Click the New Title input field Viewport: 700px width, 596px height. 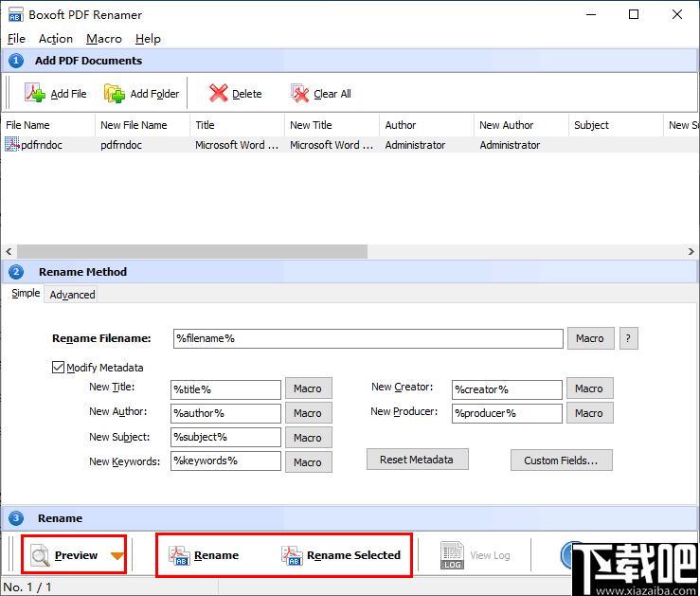tap(226, 389)
